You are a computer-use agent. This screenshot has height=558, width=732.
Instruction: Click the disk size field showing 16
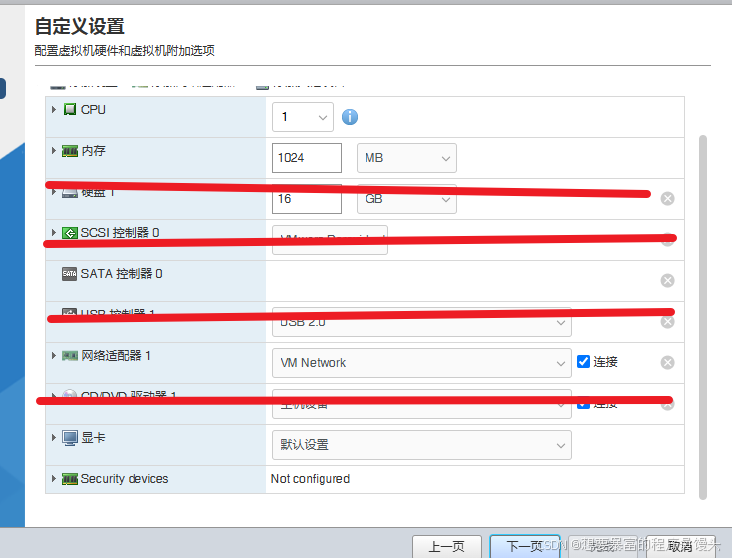click(x=307, y=199)
